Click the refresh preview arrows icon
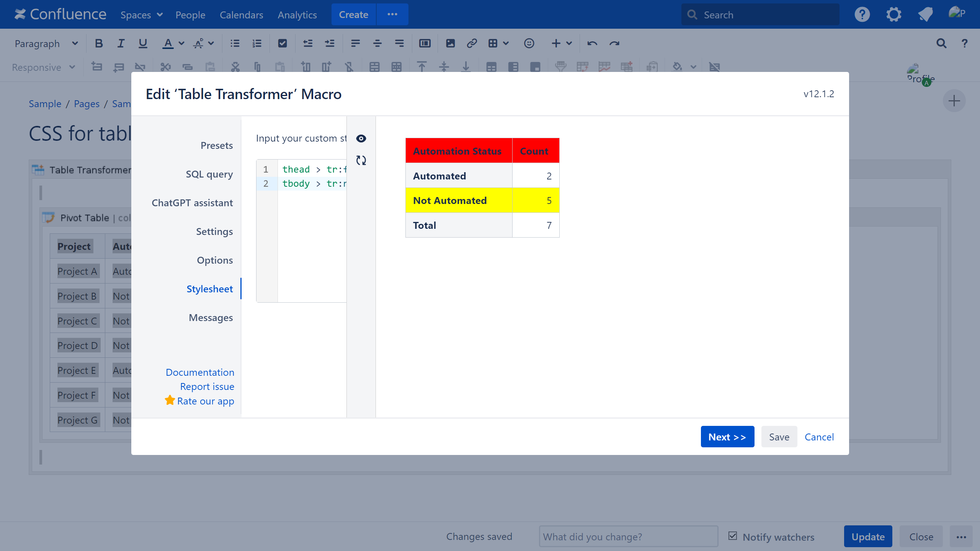Screen dimensions: 980x551 click(x=361, y=160)
